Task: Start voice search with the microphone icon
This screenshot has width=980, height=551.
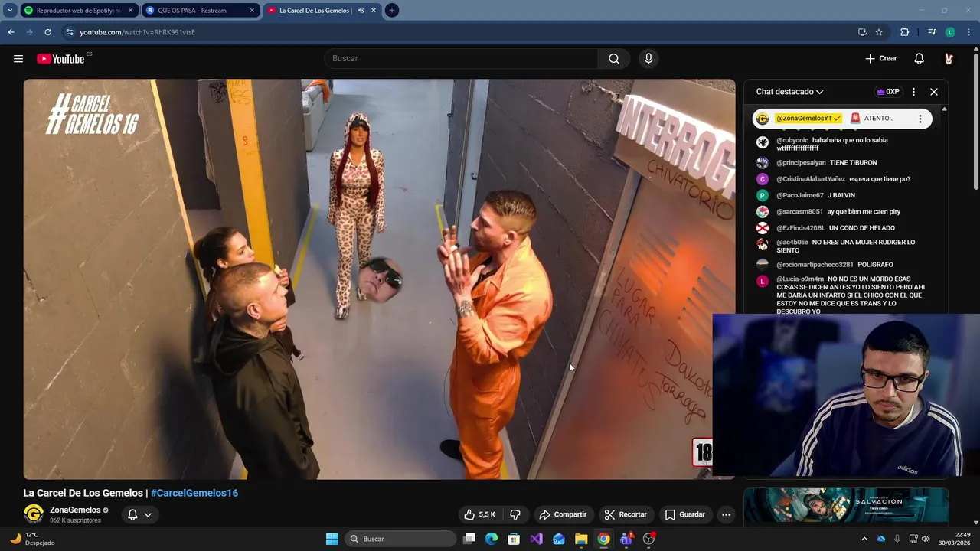Action: coord(648,59)
